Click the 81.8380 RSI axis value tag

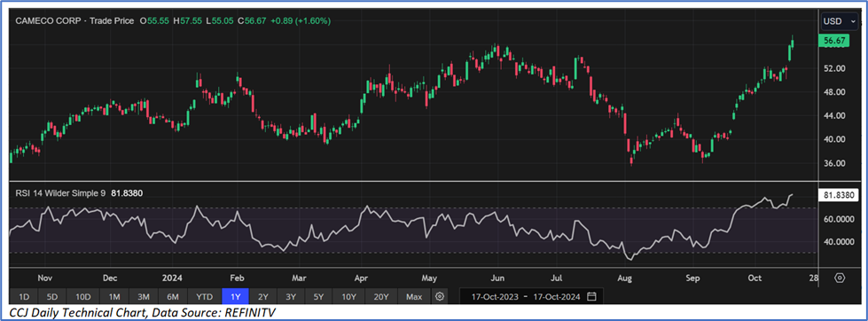pyautogui.click(x=838, y=195)
